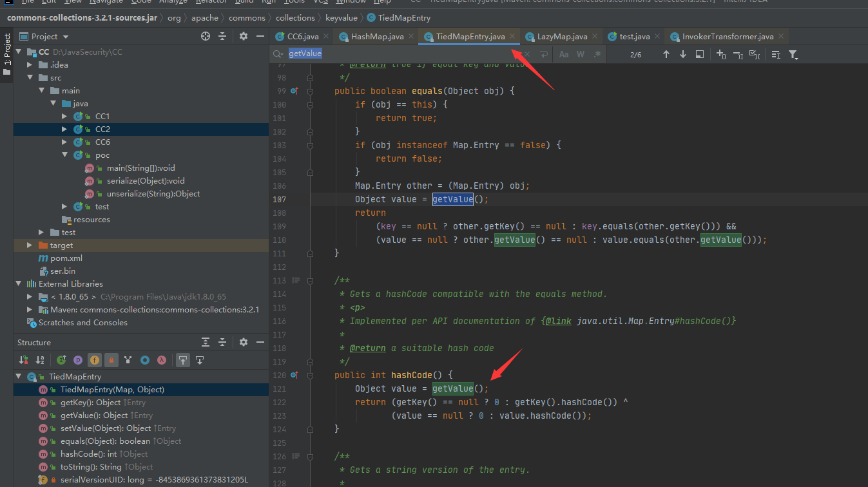
Task: Hide the Project tool window
Action: click(x=260, y=36)
